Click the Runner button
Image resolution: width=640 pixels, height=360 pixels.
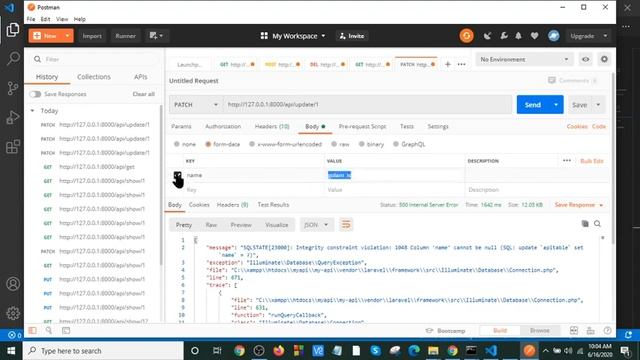[x=125, y=36]
